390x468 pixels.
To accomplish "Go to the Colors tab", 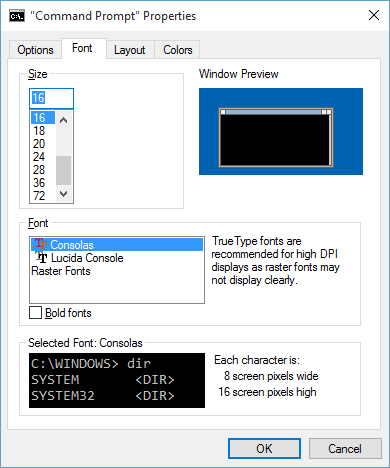I will pyautogui.click(x=178, y=50).
